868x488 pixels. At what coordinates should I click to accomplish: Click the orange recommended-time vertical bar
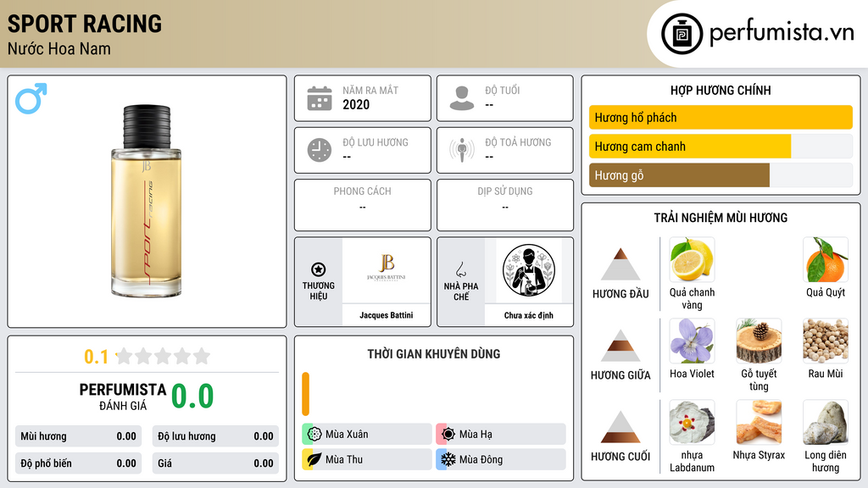(305, 394)
